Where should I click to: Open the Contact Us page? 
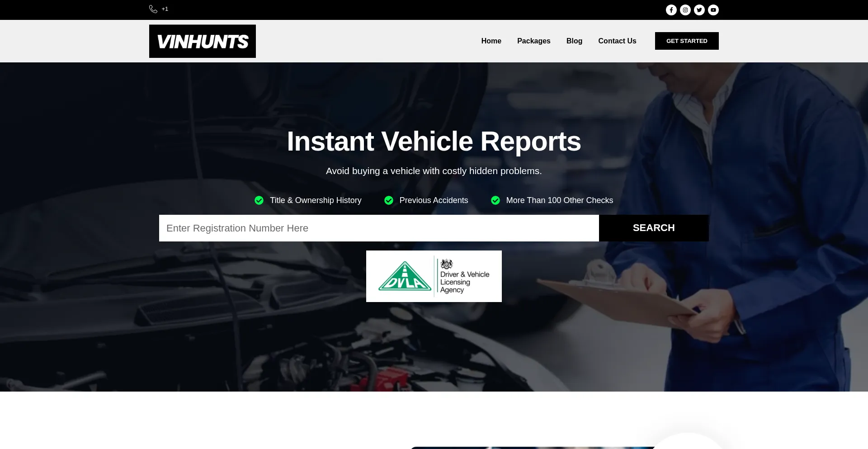click(x=617, y=41)
